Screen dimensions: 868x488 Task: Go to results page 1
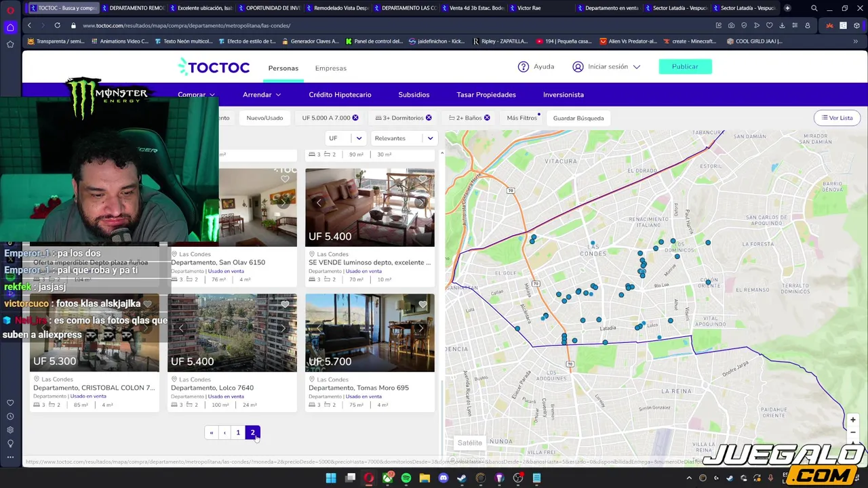click(238, 432)
